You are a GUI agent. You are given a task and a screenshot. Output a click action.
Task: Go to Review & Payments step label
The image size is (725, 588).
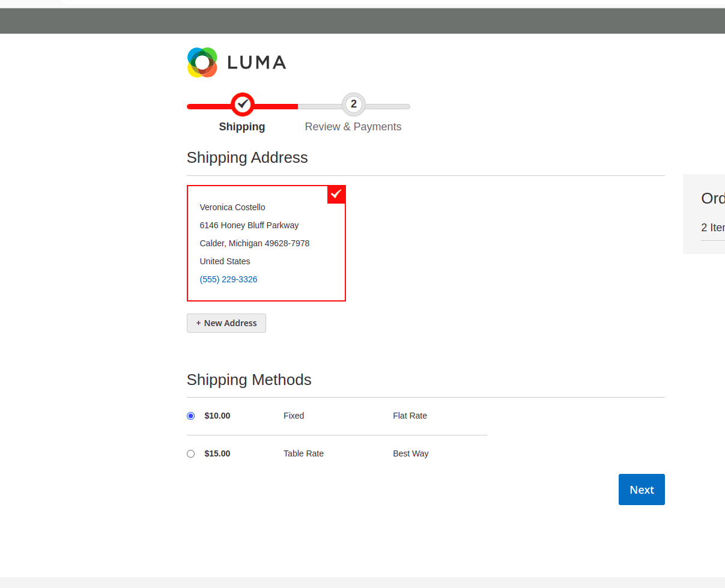pos(353,127)
